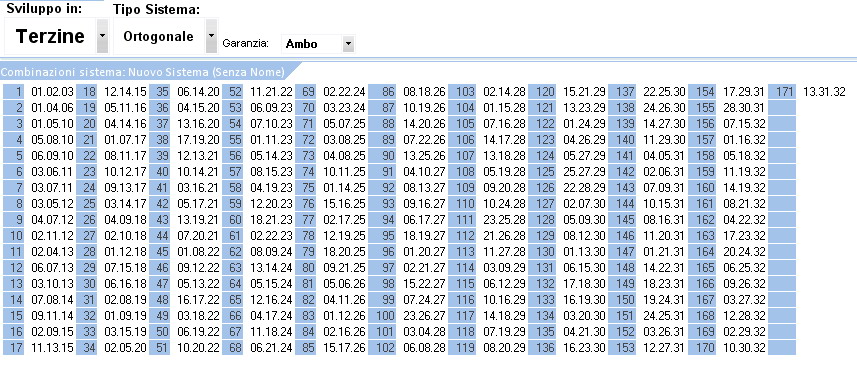Screen dimensions: 857x365
Task: Click the Ortogonale combo box text
Action: pos(159,37)
